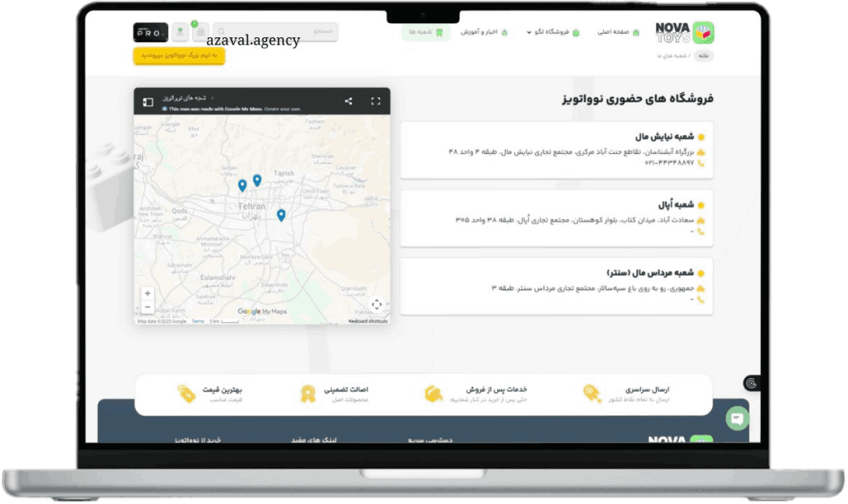Click the Create your own map link
This screenshot has width=848, height=504.
[282, 109]
